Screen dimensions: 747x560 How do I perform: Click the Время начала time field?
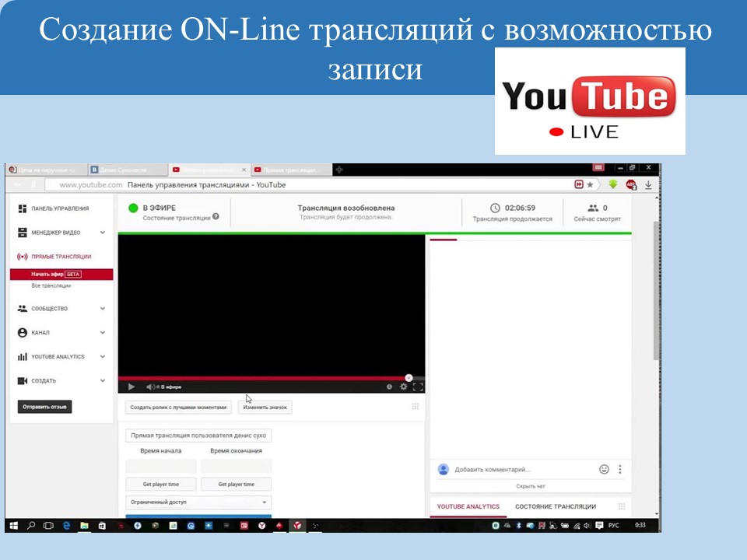click(x=161, y=466)
